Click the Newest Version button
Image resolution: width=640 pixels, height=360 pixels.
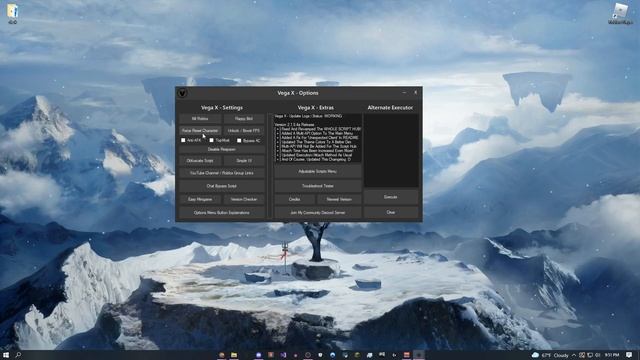pos(339,200)
